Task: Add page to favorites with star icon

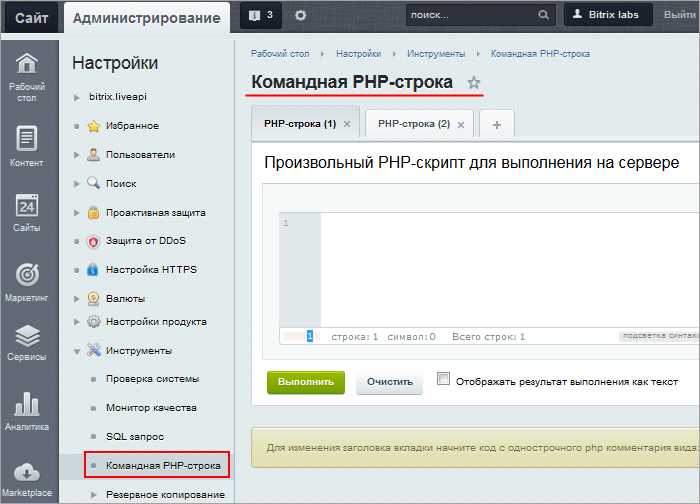Action: tap(474, 83)
